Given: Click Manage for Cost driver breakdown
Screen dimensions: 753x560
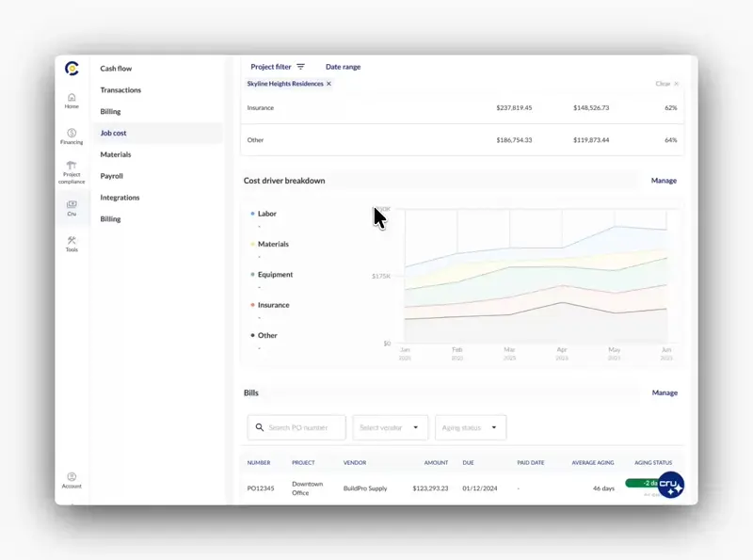Looking at the screenshot, I should pos(664,181).
